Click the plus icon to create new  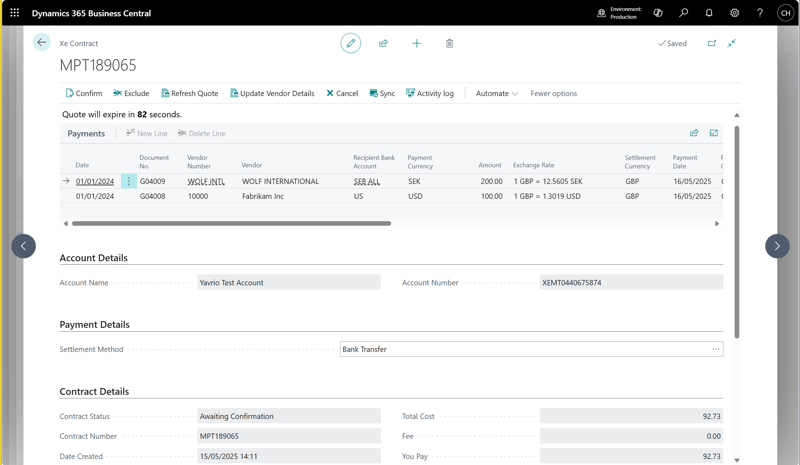click(x=416, y=43)
